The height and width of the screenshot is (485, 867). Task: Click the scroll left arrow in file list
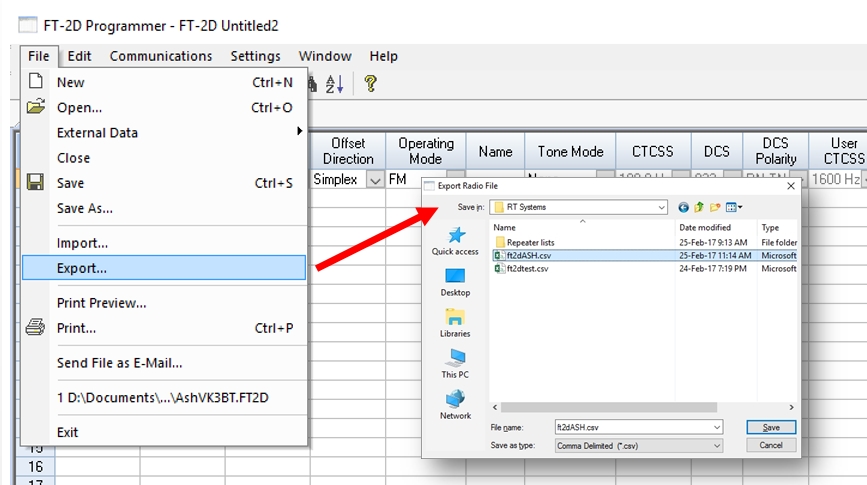click(x=495, y=408)
